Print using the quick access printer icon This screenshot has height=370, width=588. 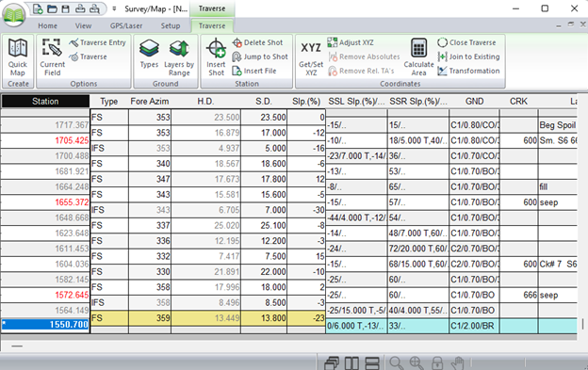[80, 8]
